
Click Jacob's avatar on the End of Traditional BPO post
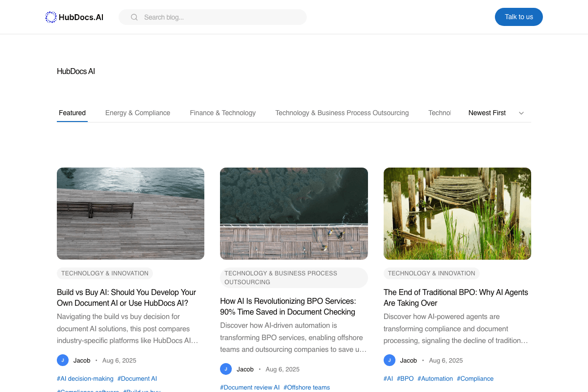(389, 360)
